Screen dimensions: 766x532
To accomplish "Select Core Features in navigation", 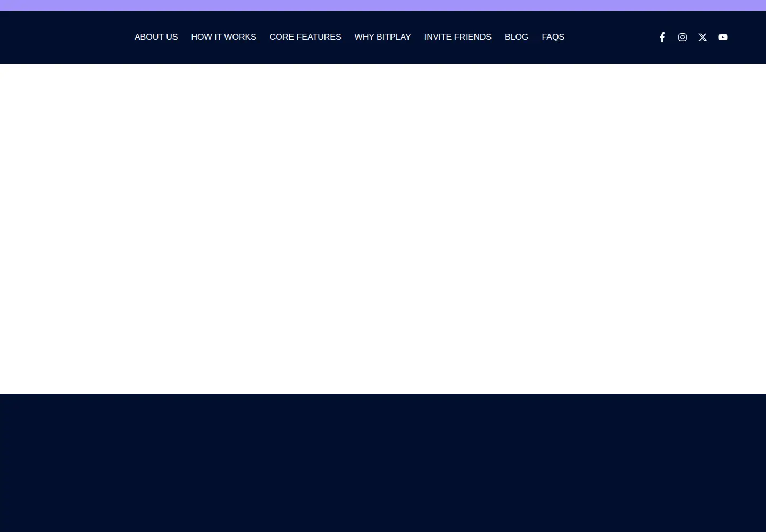I will pos(305,37).
